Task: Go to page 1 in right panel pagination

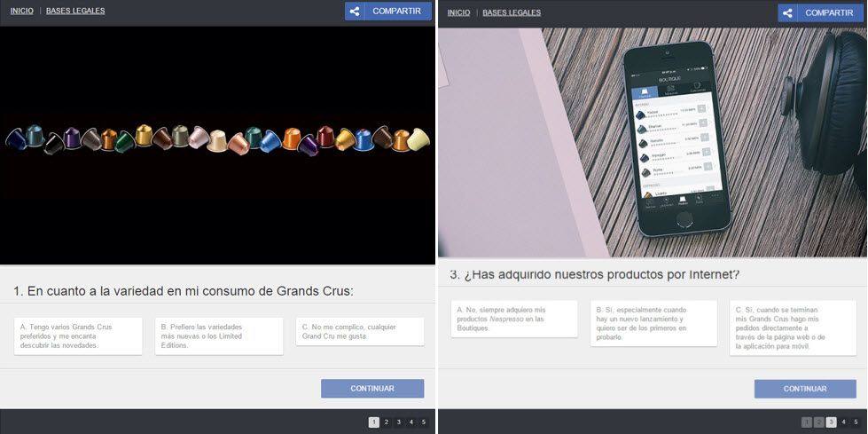Action: pyautogui.click(x=807, y=422)
